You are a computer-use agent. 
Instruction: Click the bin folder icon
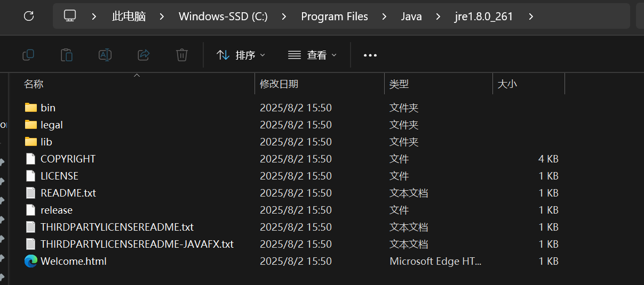tap(31, 108)
